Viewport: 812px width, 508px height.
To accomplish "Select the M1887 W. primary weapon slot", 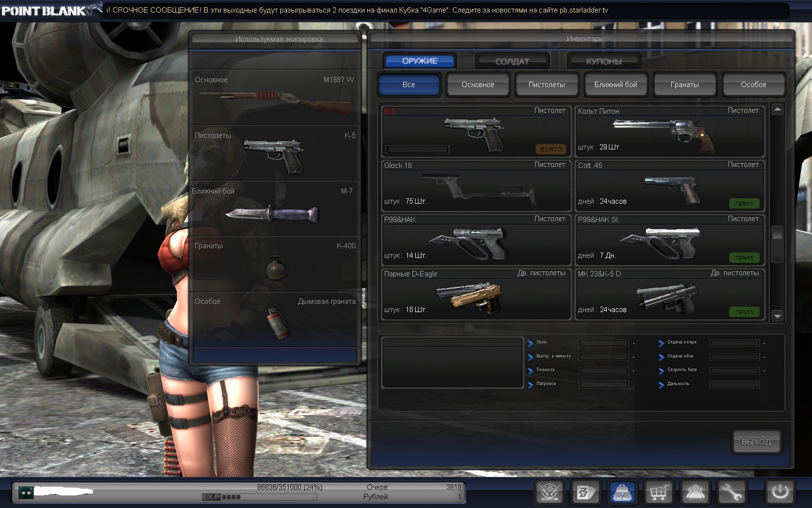I will [275, 97].
